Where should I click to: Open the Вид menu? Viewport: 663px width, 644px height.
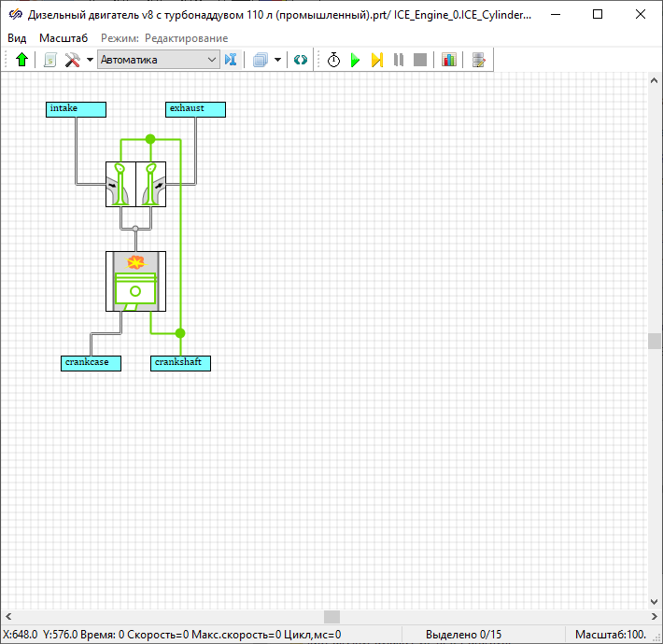coord(17,37)
